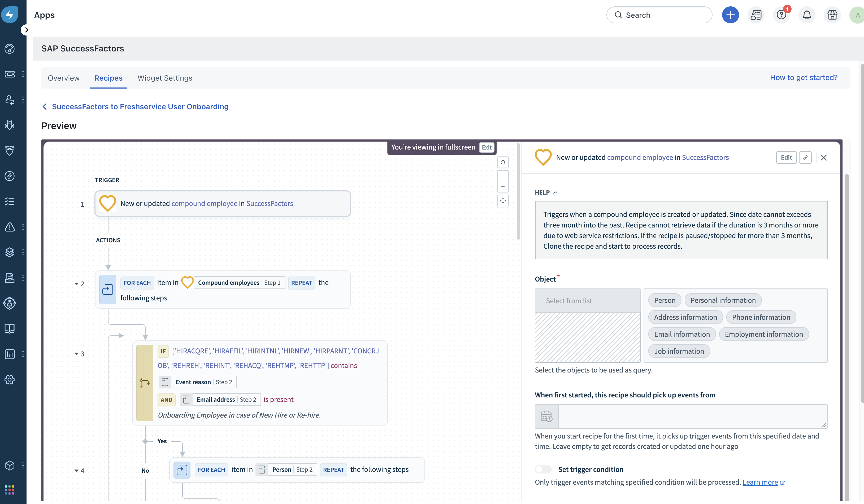This screenshot has height=504, width=864.
Task: Collapse step 3 IF condition block
Action: [x=76, y=354]
